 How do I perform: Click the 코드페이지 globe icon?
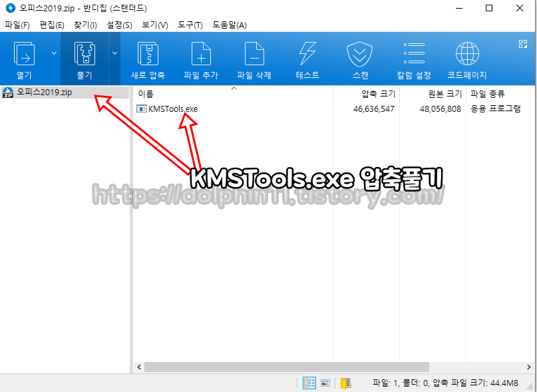(x=467, y=53)
